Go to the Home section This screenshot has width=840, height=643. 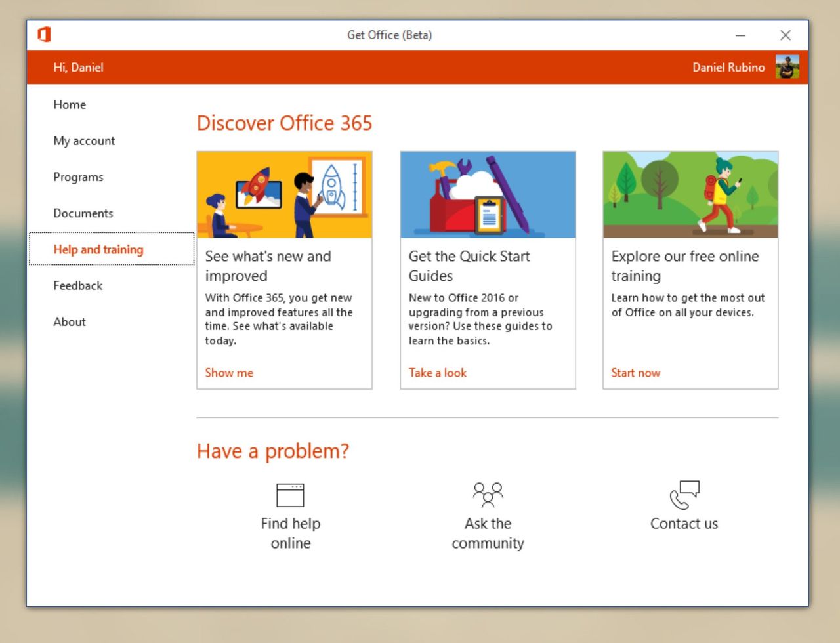pyautogui.click(x=70, y=104)
